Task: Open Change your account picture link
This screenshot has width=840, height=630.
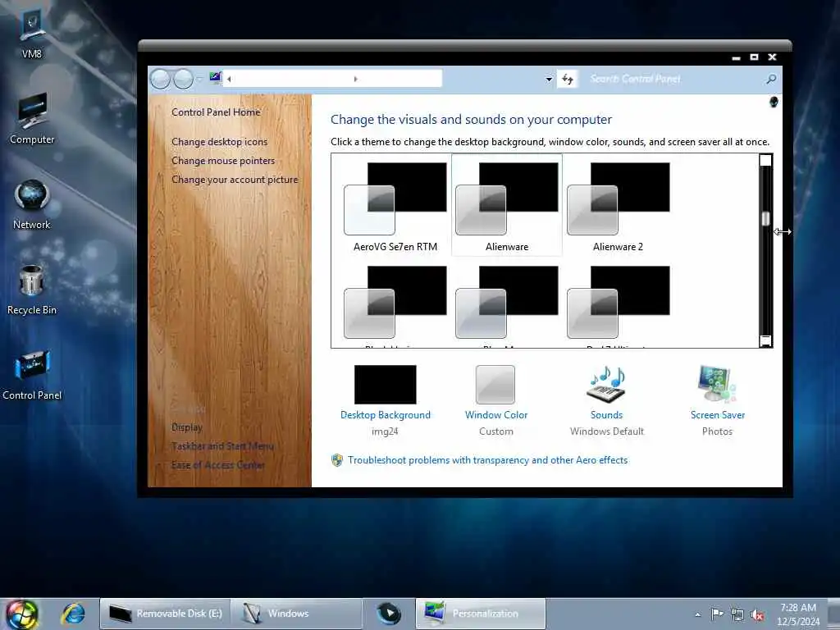Action: tap(235, 180)
